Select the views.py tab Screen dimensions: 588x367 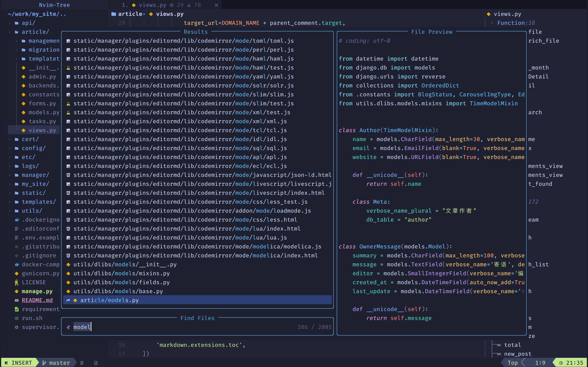(x=153, y=5)
